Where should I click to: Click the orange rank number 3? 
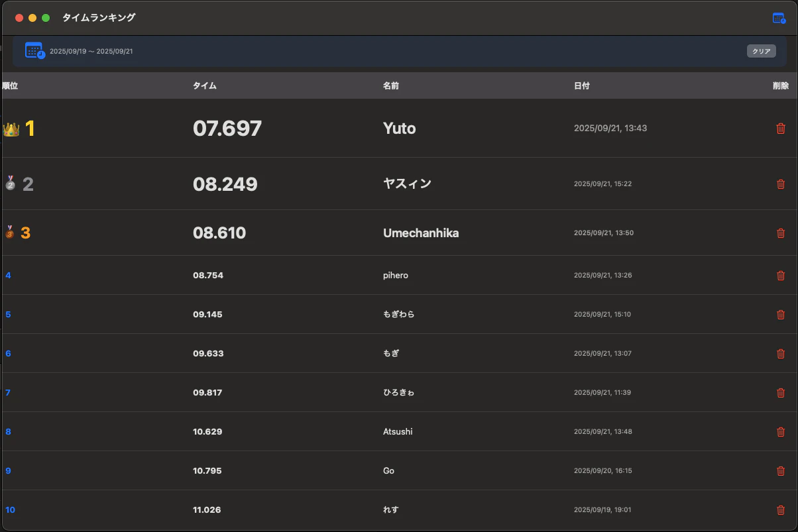26,233
